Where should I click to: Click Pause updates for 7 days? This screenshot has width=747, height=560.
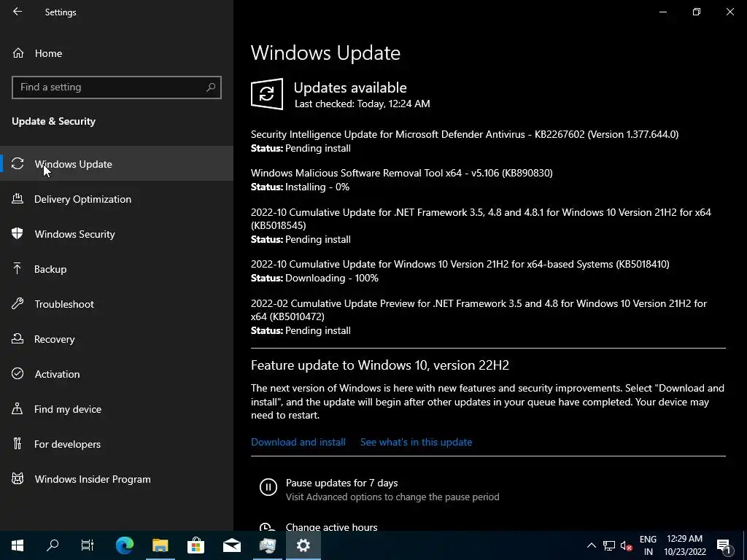click(341, 483)
